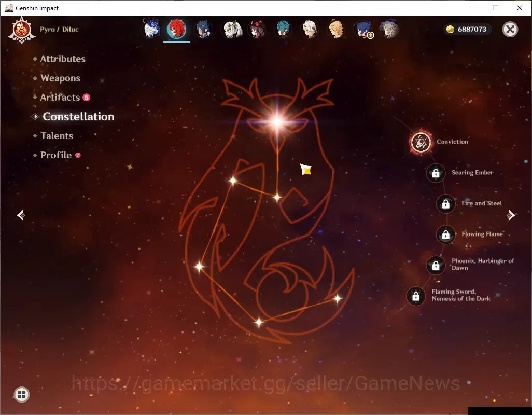
Task: Open the Attributes menu
Action: tap(63, 59)
